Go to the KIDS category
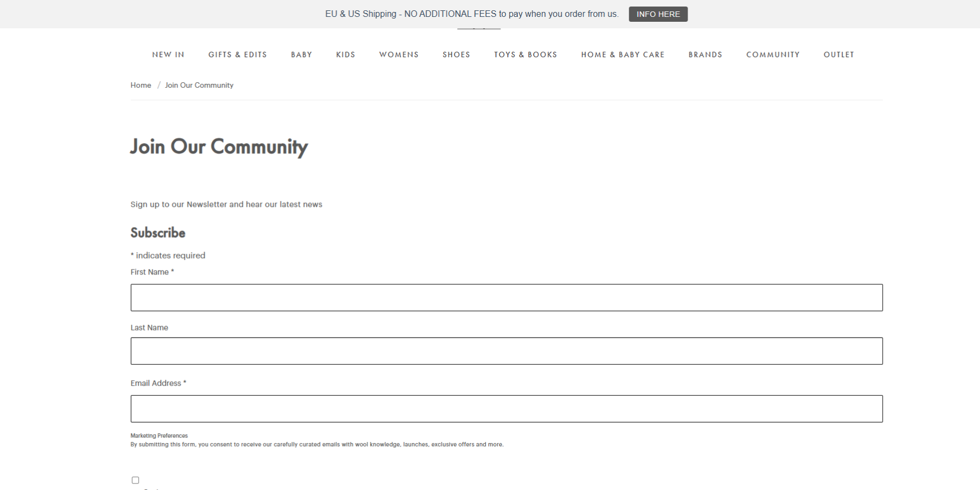This screenshot has width=980, height=490. [345, 54]
